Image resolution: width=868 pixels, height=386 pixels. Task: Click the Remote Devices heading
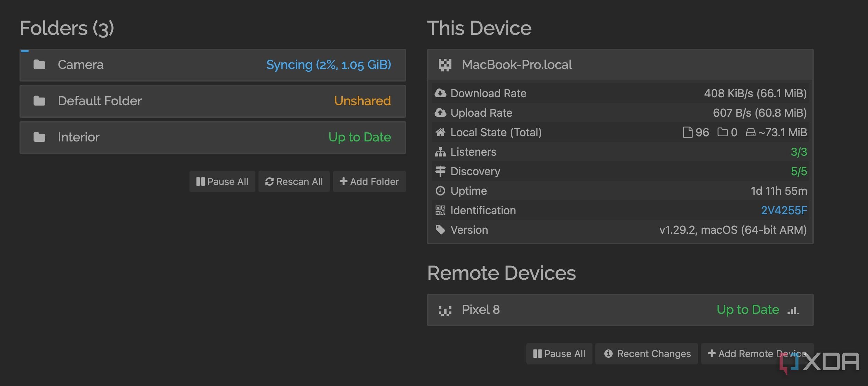pos(502,273)
